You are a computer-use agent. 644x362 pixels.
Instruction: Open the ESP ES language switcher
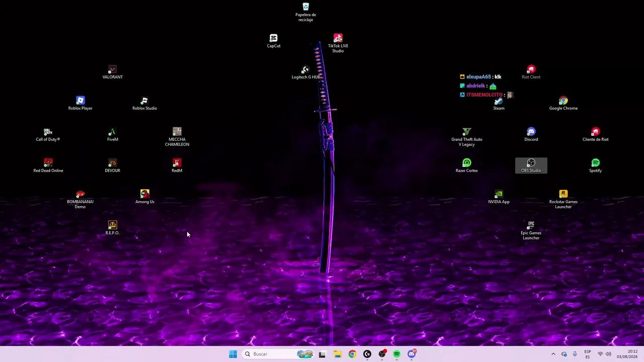tap(587, 354)
